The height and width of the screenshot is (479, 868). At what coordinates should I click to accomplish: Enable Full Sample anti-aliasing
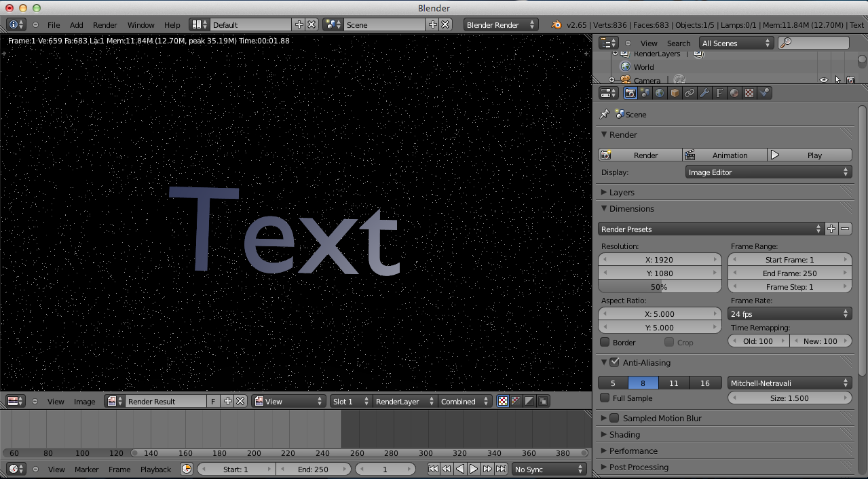click(603, 397)
